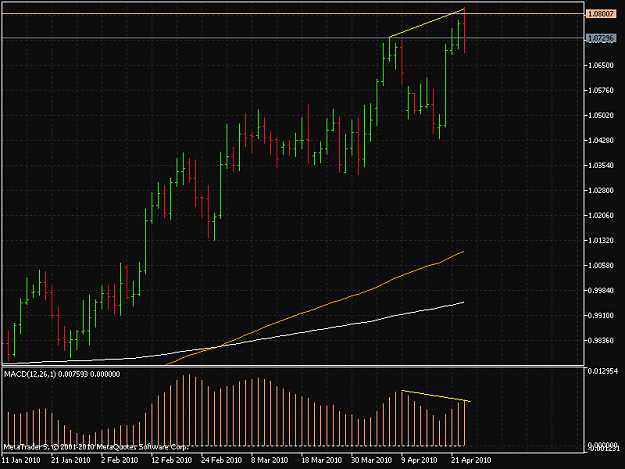Click the orange moving average line

(x=315, y=308)
